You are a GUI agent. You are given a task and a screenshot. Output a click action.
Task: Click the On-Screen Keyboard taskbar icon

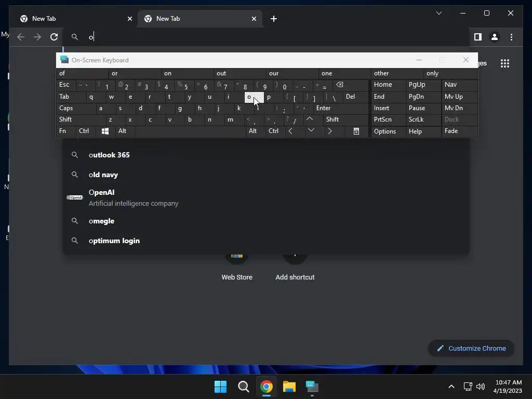tap(312, 387)
